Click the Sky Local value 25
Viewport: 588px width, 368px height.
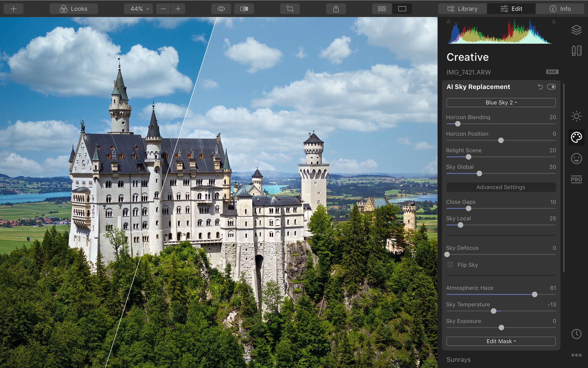coord(553,218)
